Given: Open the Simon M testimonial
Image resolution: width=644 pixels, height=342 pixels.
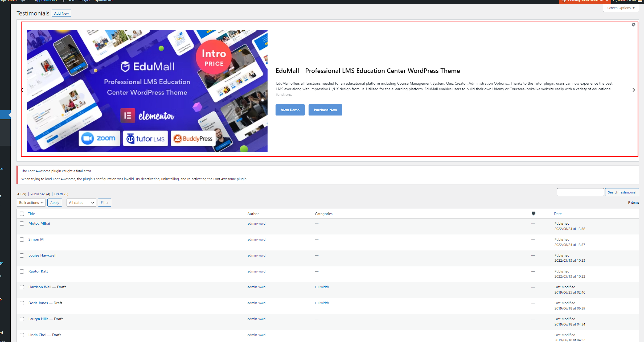Looking at the screenshot, I should click(36, 239).
